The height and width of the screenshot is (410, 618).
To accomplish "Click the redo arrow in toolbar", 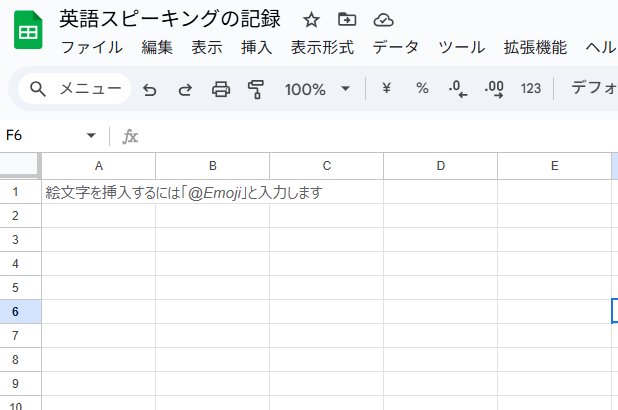I will click(185, 89).
